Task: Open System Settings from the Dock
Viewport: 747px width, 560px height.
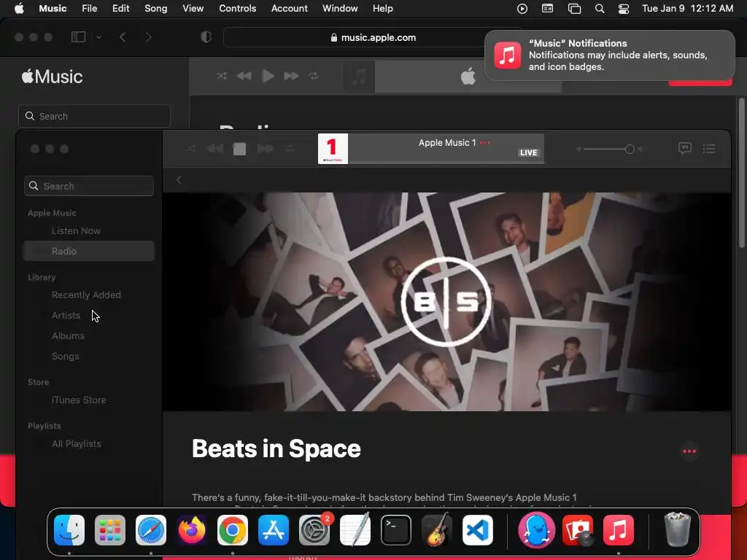Action: coord(314,530)
